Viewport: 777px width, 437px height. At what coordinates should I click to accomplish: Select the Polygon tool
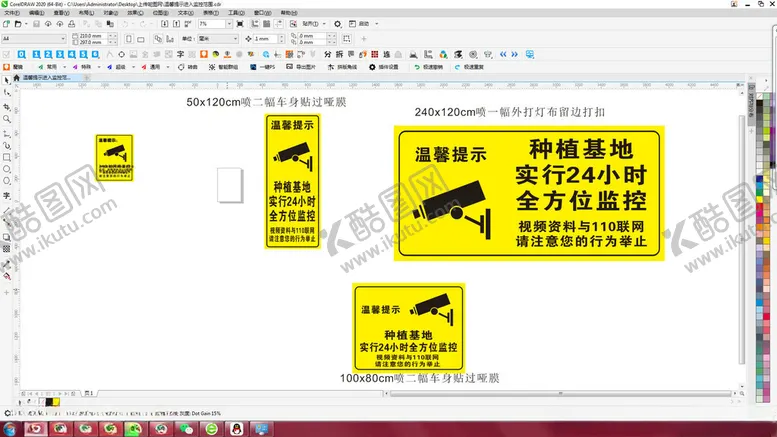[6, 181]
